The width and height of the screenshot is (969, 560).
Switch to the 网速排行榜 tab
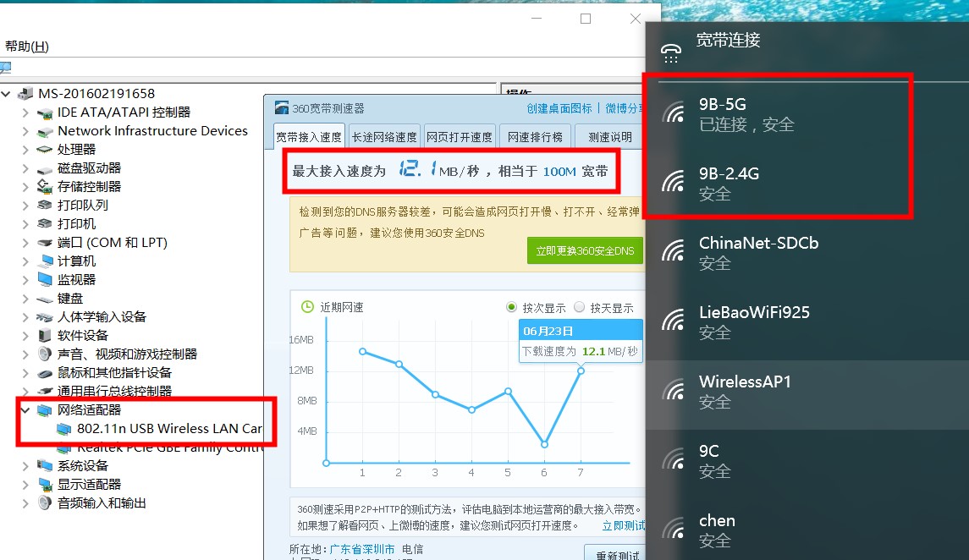535,137
